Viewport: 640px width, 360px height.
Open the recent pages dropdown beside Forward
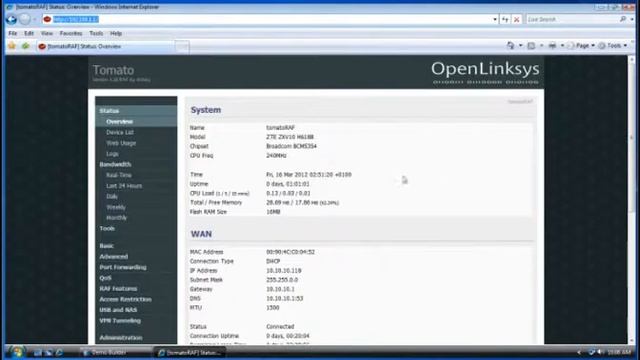pyautogui.click(x=34, y=19)
